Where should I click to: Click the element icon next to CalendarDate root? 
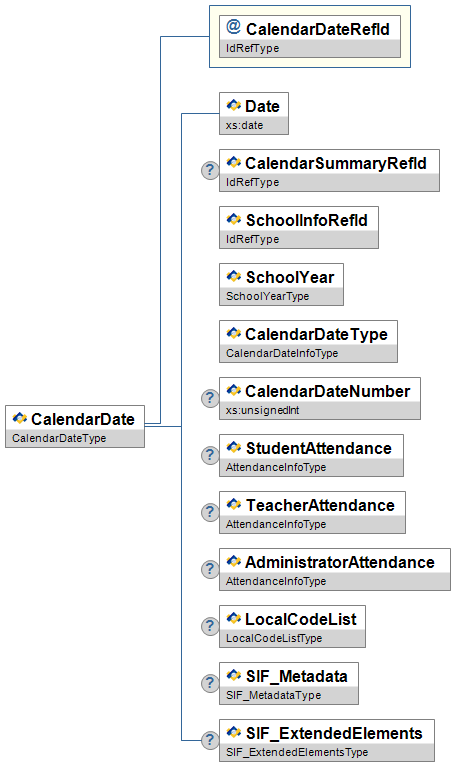20,418
